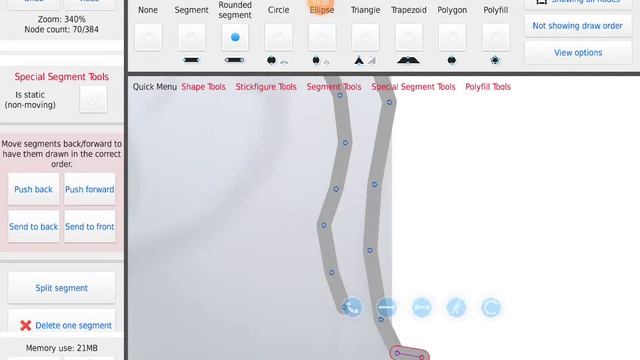Select the purple node of the highlighted segment
The height and width of the screenshot is (360, 640).
[x=397, y=353]
